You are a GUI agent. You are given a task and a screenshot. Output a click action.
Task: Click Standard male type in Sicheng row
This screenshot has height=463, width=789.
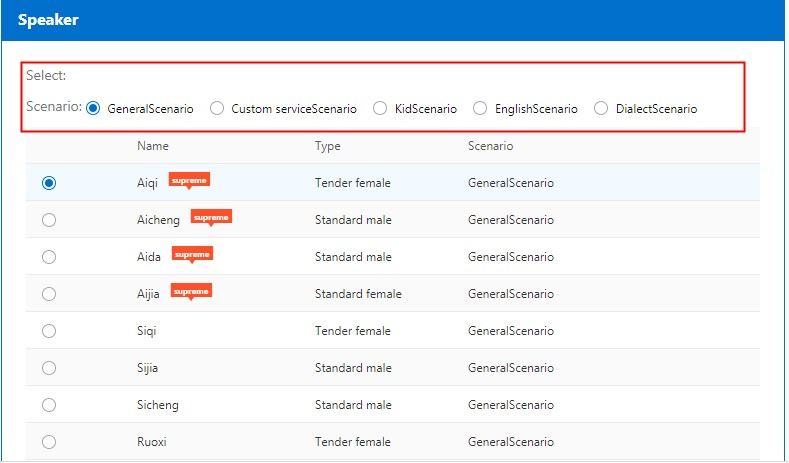point(353,405)
